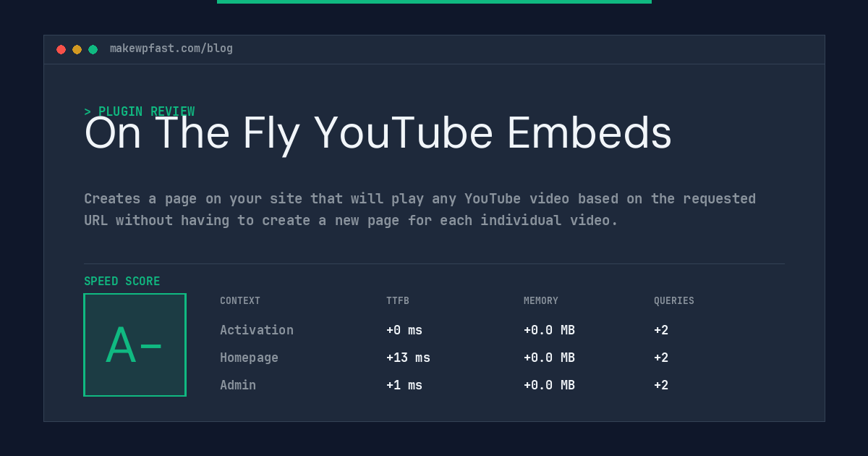Select the Activation row label
This screenshot has width=868, height=456.
click(x=257, y=330)
